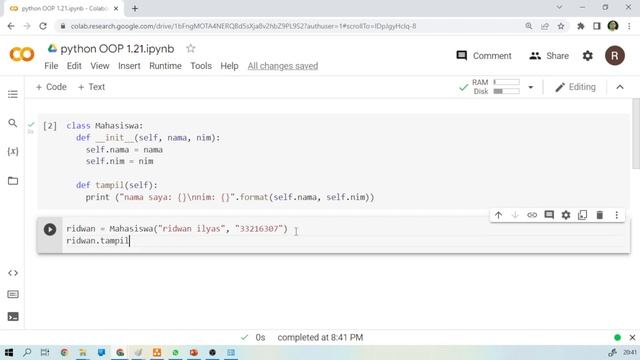Screen dimensions: 640x360
Task: Open code snippets sidebar icon
Action: pos(13,273)
